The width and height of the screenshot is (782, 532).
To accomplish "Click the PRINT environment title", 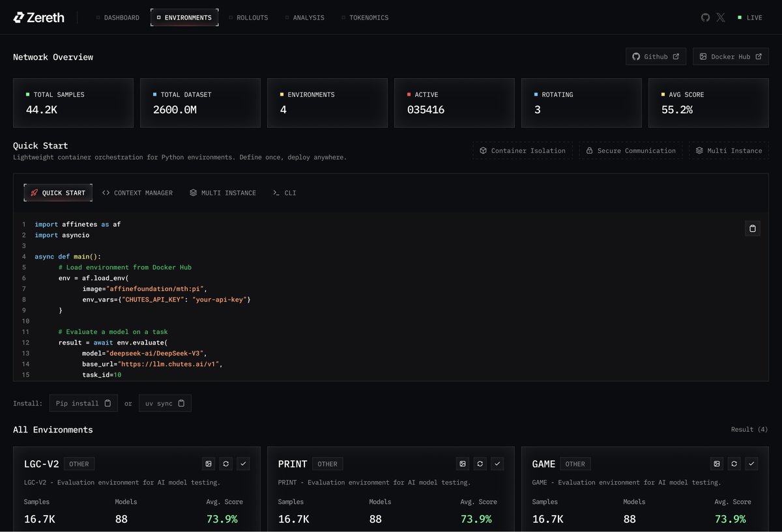I will coord(293,464).
